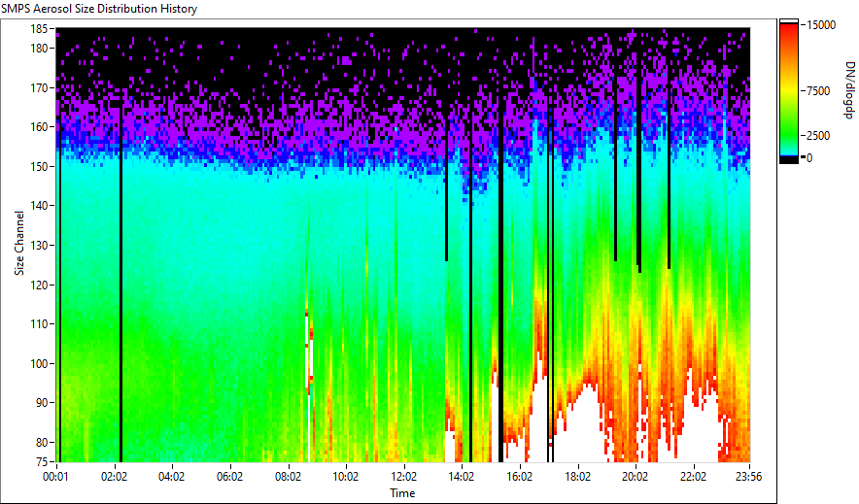The height and width of the screenshot is (504, 859).
Task: Click the y-axis maximum value 185
Action: tap(40, 29)
